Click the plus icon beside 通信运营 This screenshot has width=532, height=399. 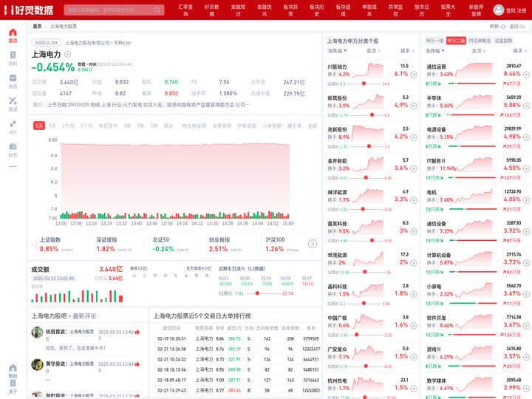[x=526, y=75]
